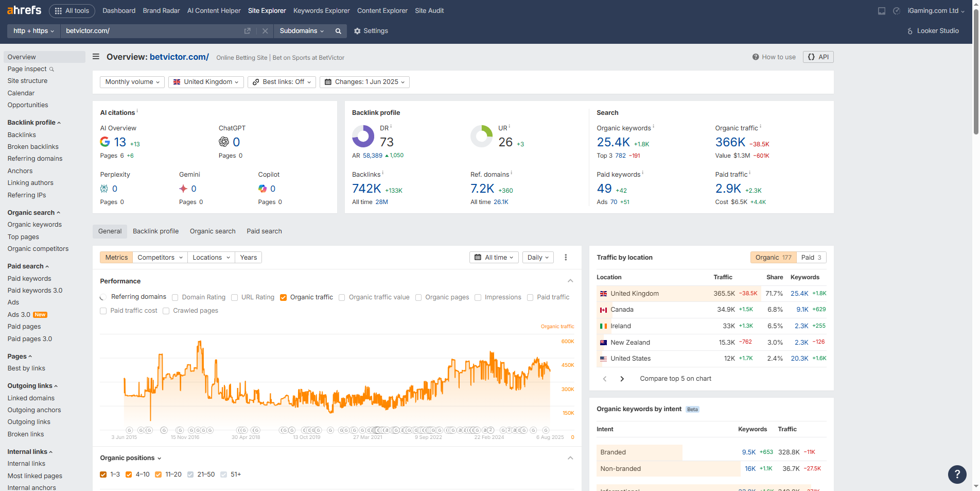The width and height of the screenshot is (980, 491).
Task: Switch traffic by location to Paid
Action: [811, 258]
